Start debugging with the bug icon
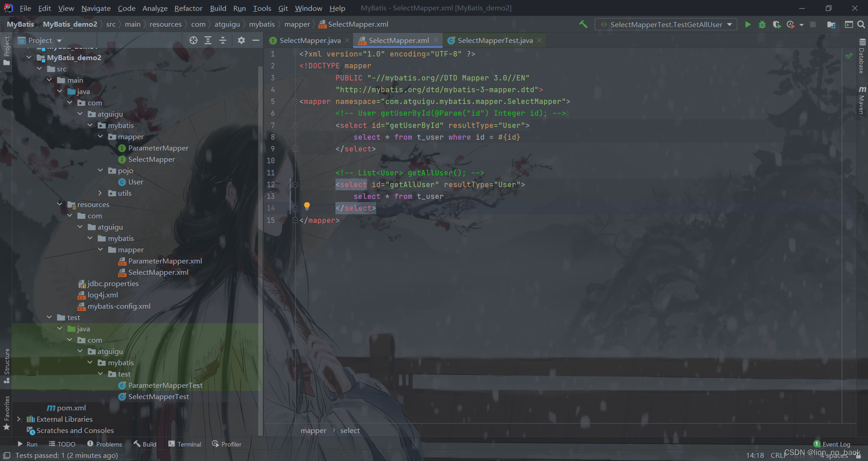This screenshot has height=461, width=868. pyautogui.click(x=762, y=24)
